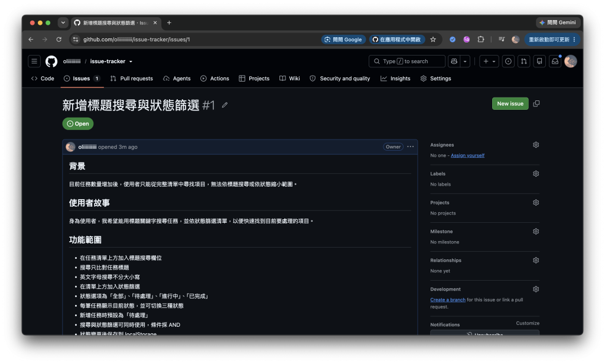
Task: Open the pull requests shortcut icon in the header
Action: point(523,61)
